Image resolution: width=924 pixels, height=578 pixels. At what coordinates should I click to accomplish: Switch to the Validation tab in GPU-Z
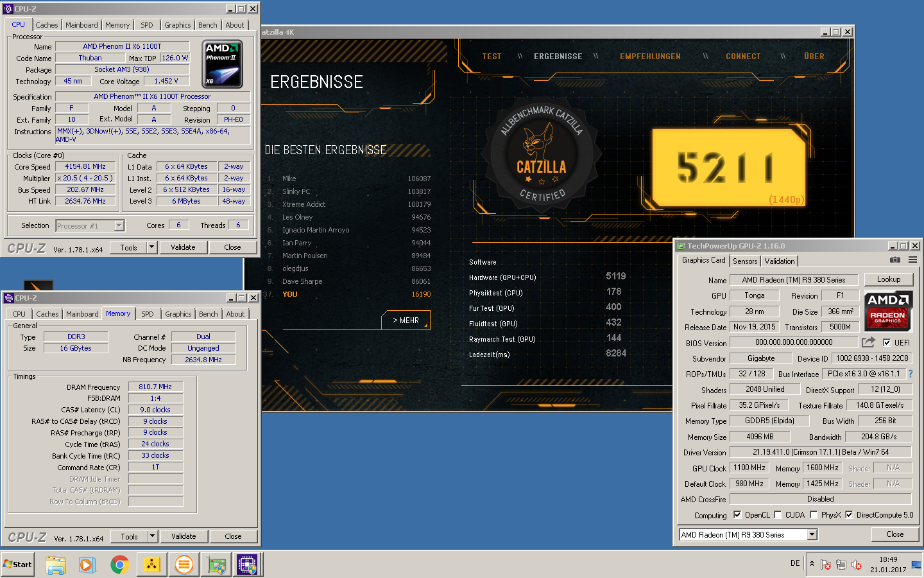point(780,261)
